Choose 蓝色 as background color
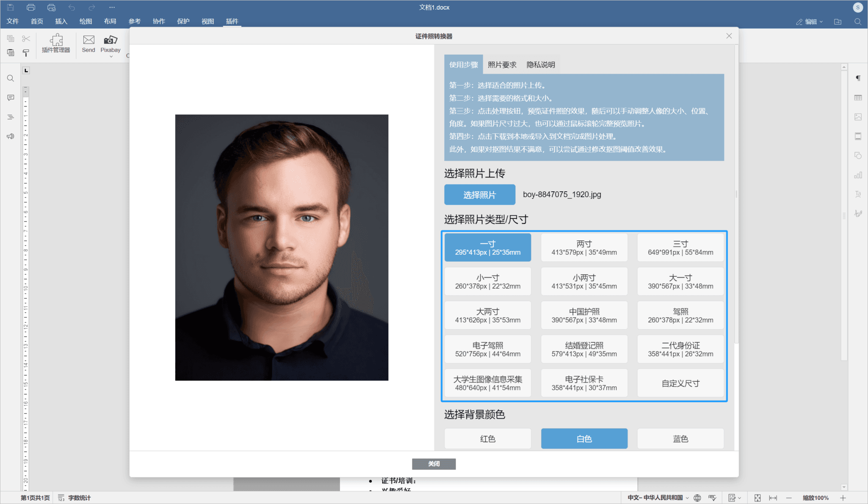 click(680, 438)
